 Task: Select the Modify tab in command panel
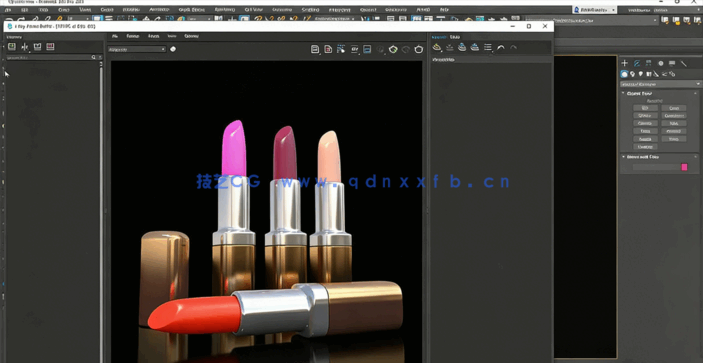[x=636, y=63]
